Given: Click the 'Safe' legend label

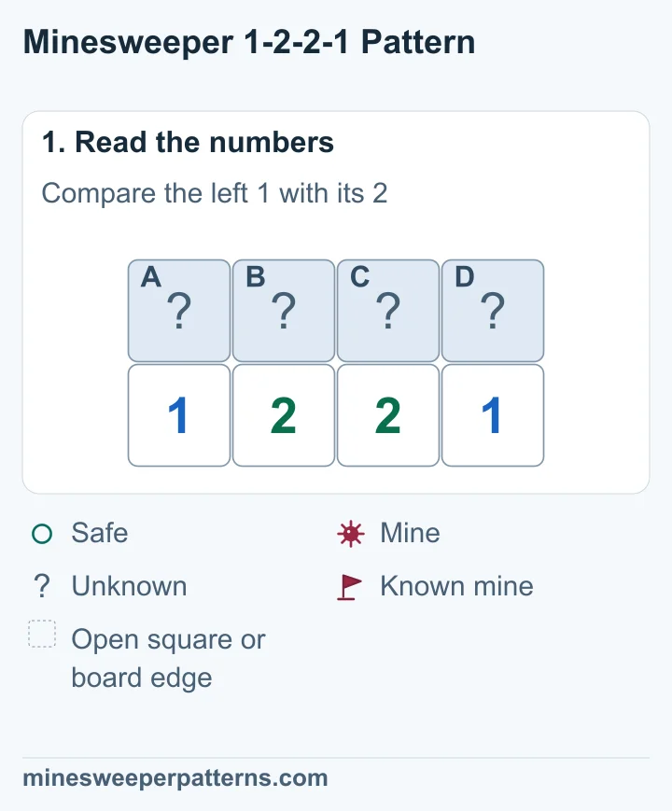Looking at the screenshot, I should click(x=100, y=533).
